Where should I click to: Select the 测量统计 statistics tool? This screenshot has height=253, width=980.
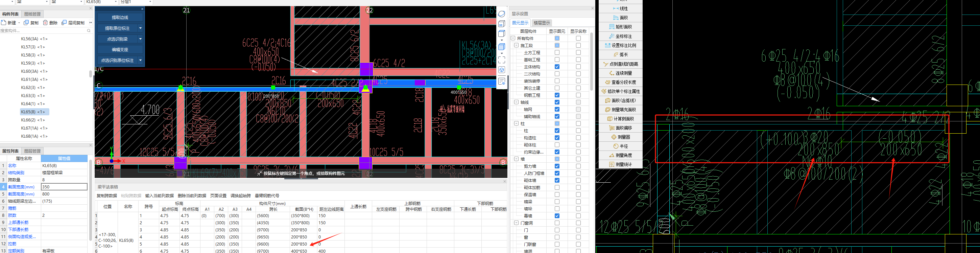[621, 164]
